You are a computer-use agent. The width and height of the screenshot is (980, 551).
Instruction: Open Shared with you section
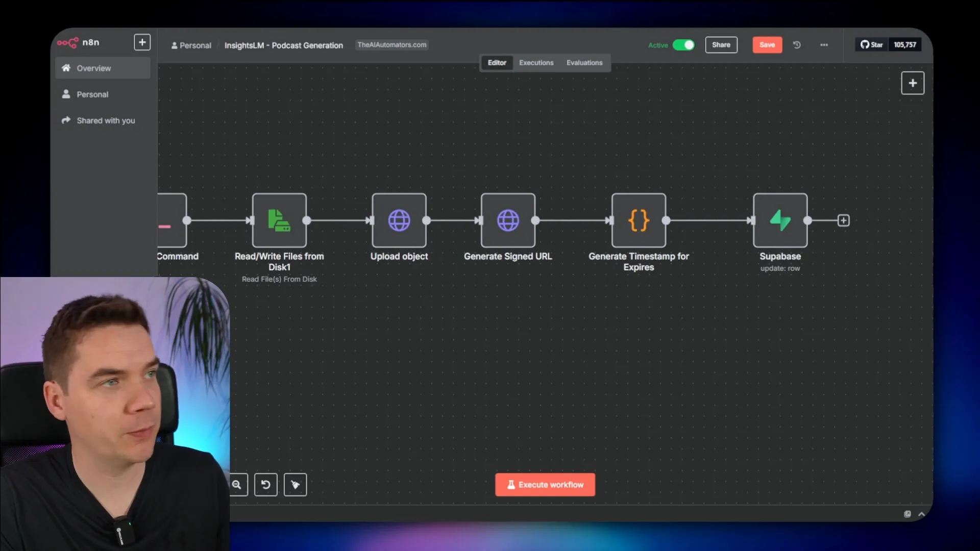(103, 120)
